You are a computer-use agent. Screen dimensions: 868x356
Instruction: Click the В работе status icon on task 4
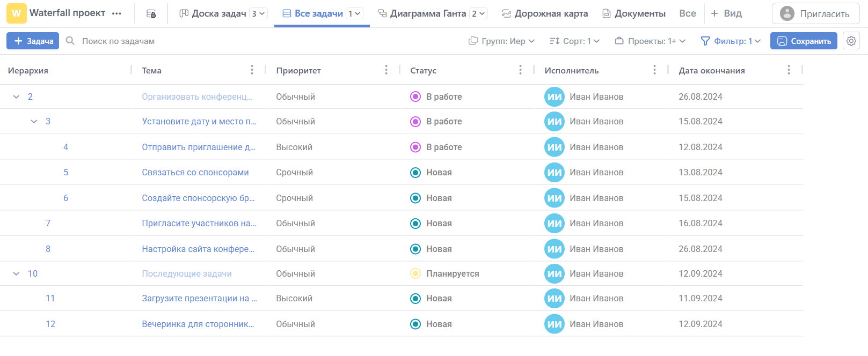[x=415, y=147]
